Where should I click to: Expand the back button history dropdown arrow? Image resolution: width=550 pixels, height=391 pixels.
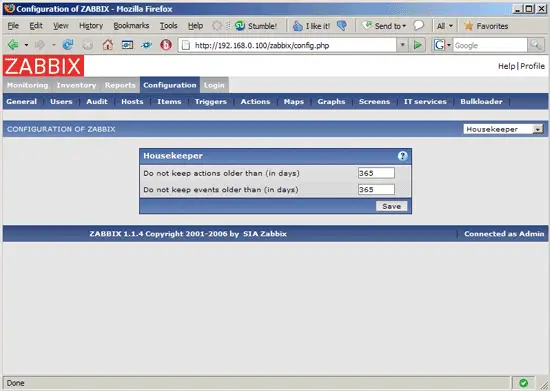click(26, 45)
